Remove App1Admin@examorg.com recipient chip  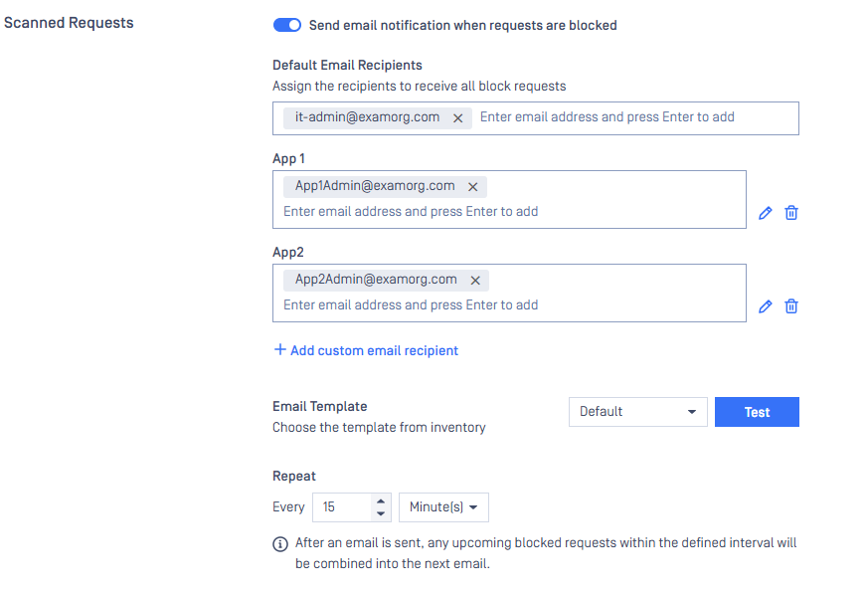tap(472, 187)
